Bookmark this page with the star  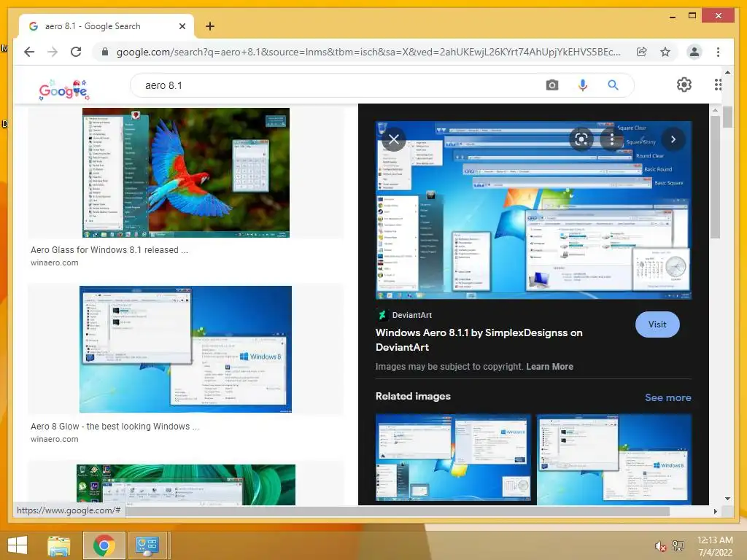[x=665, y=52]
